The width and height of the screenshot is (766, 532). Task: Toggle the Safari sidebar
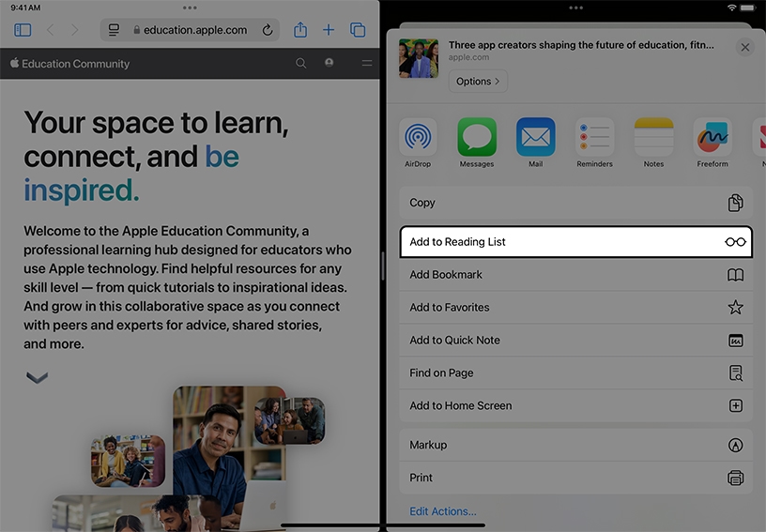point(23,30)
